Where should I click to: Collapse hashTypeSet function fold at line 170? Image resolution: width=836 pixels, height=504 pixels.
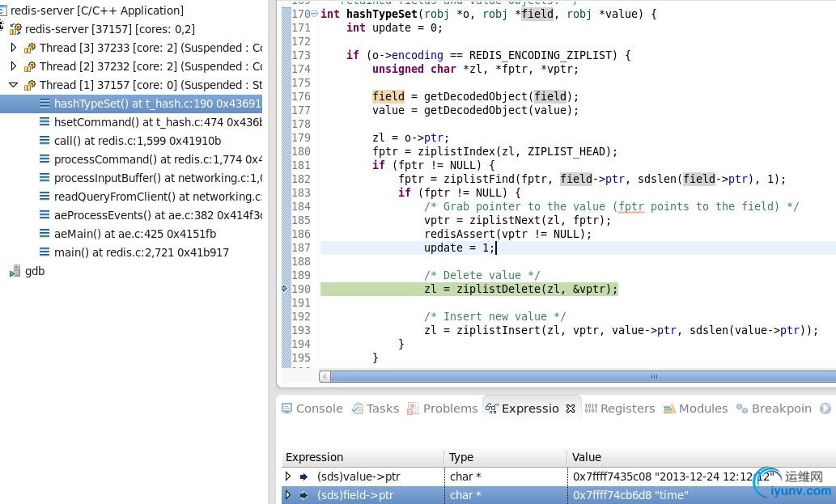click(x=315, y=14)
